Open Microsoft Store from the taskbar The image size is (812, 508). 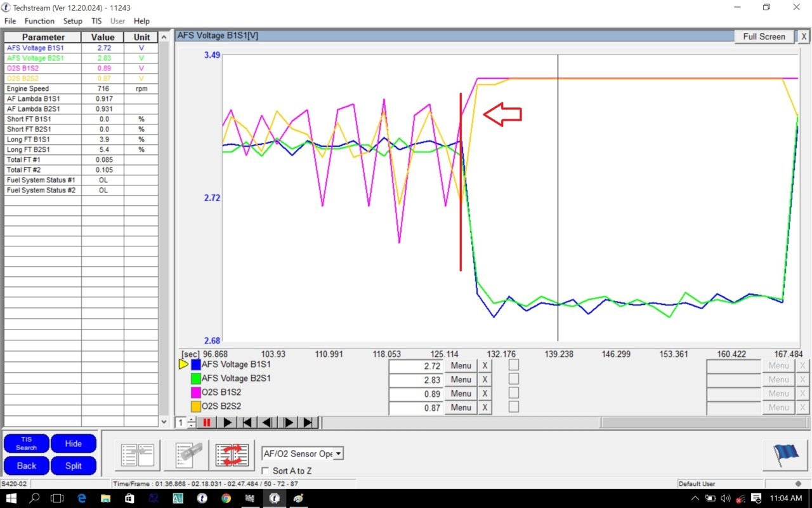[129, 498]
